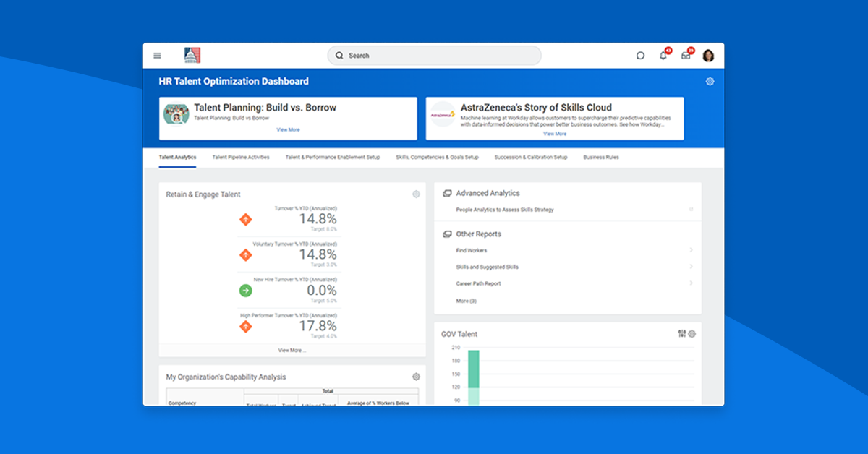Open the Retain & Engage Talent gear icon
This screenshot has width=868, height=454.
pyautogui.click(x=416, y=194)
